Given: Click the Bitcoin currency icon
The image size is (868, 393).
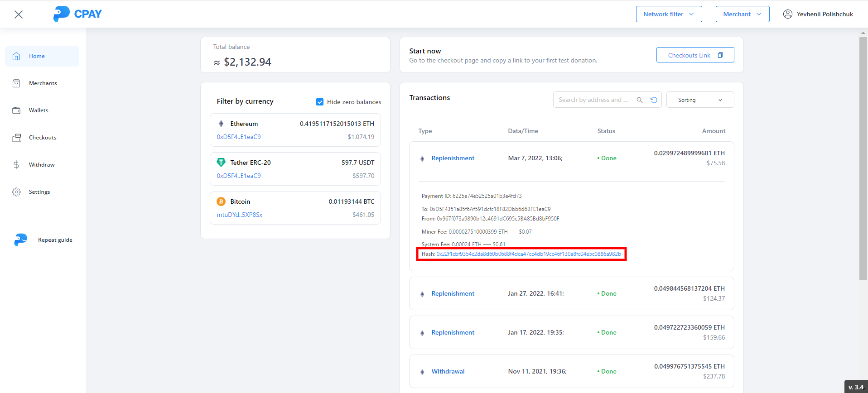Looking at the screenshot, I should tap(221, 201).
